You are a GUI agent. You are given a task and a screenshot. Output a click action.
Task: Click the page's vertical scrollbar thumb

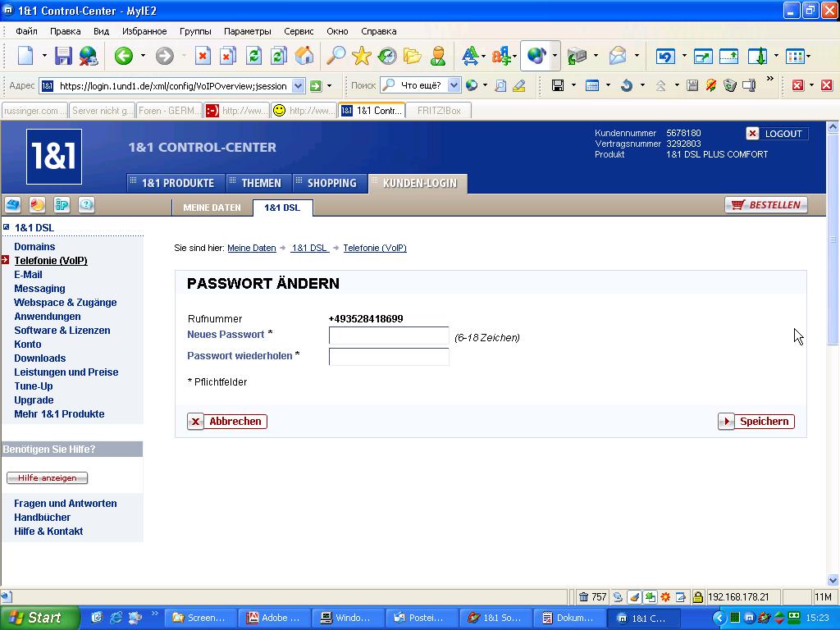[x=833, y=240]
